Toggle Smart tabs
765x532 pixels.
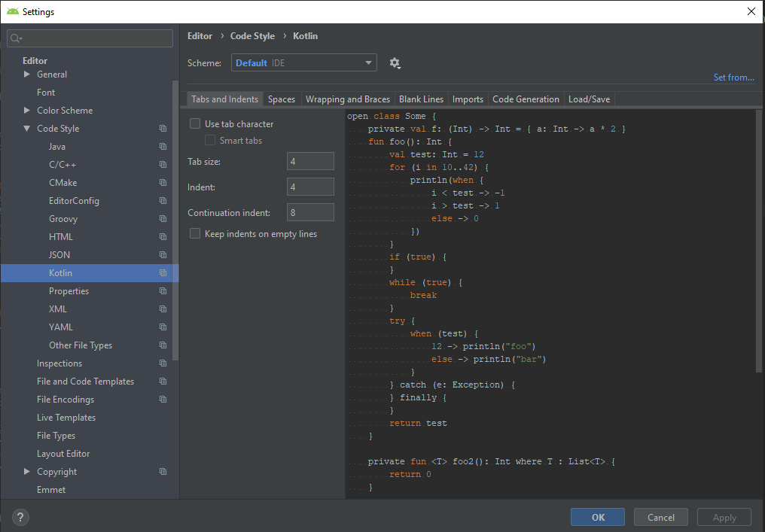click(209, 140)
